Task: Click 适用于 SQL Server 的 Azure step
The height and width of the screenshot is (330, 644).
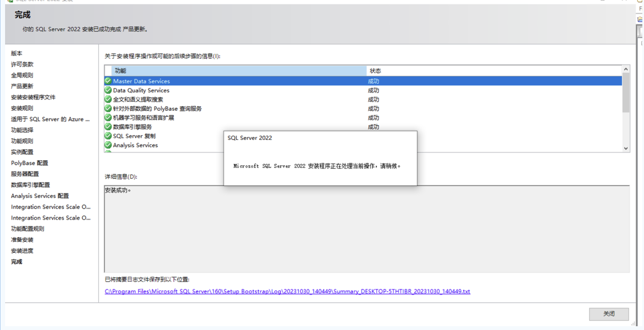Action: [50, 119]
